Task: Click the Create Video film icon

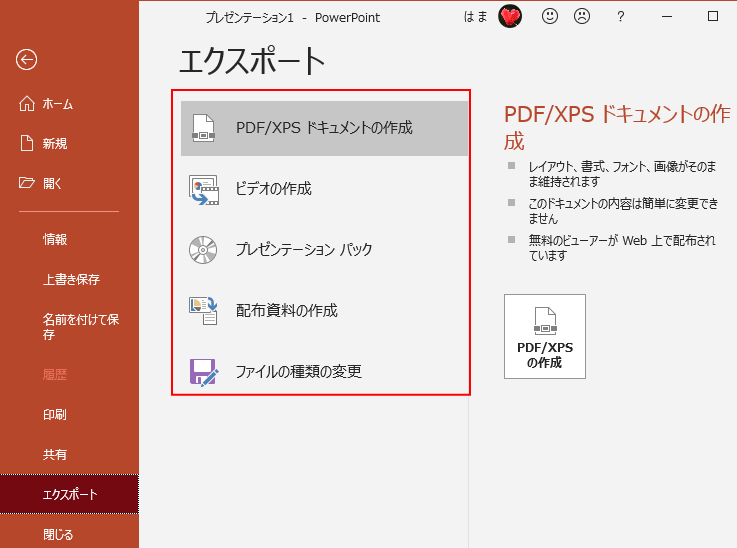Action: (x=204, y=189)
